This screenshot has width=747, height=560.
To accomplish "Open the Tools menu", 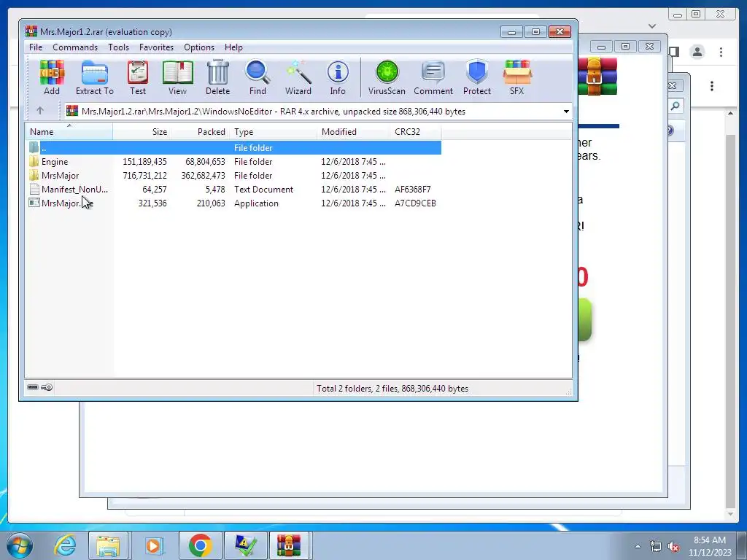I will coord(118,47).
